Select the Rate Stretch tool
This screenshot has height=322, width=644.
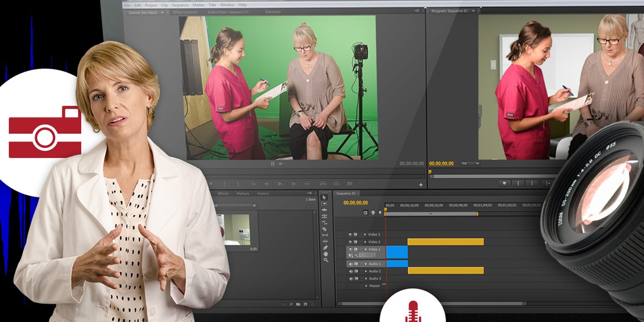point(325,222)
